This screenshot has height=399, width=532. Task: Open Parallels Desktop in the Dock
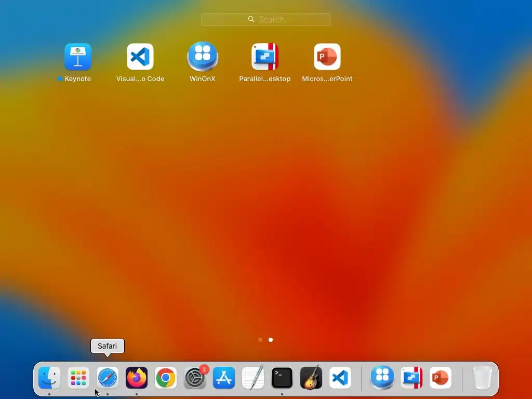411,378
